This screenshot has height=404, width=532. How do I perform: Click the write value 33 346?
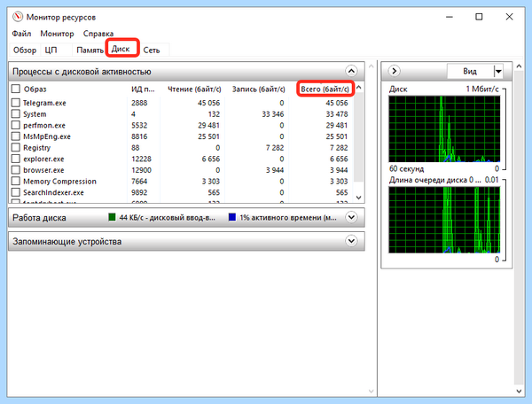273,114
